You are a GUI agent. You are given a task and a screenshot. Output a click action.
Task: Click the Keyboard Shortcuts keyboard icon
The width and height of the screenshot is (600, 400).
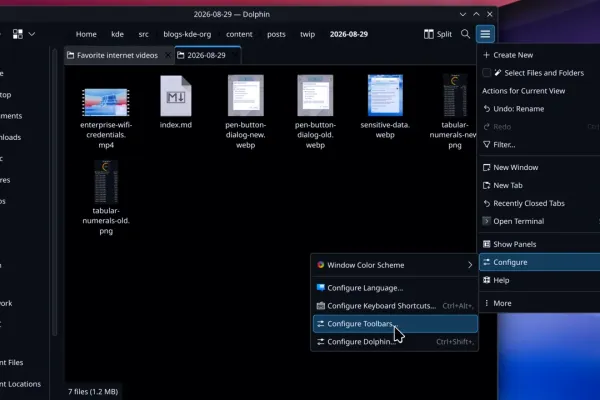click(x=321, y=306)
